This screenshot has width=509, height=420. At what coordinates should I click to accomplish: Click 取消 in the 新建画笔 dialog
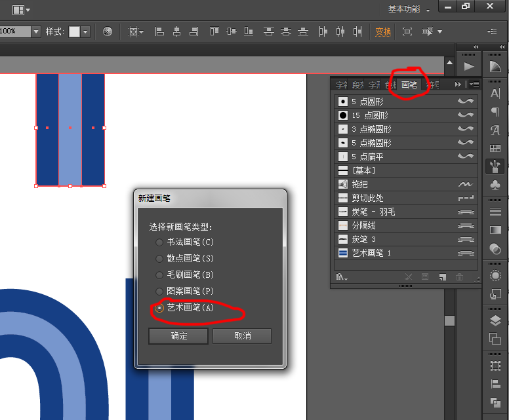[x=242, y=336]
